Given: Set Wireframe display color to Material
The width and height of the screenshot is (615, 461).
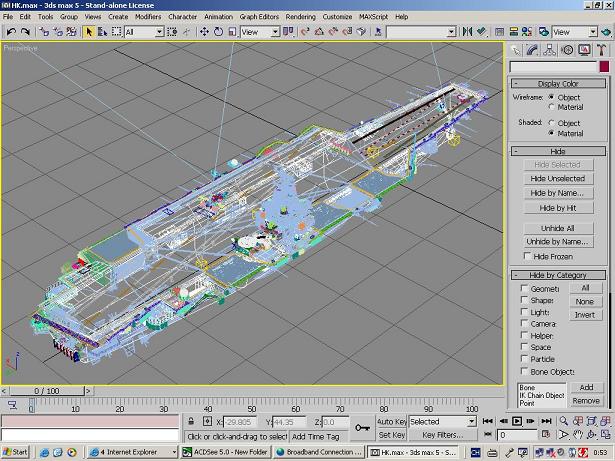Looking at the screenshot, I should (551, 106).
